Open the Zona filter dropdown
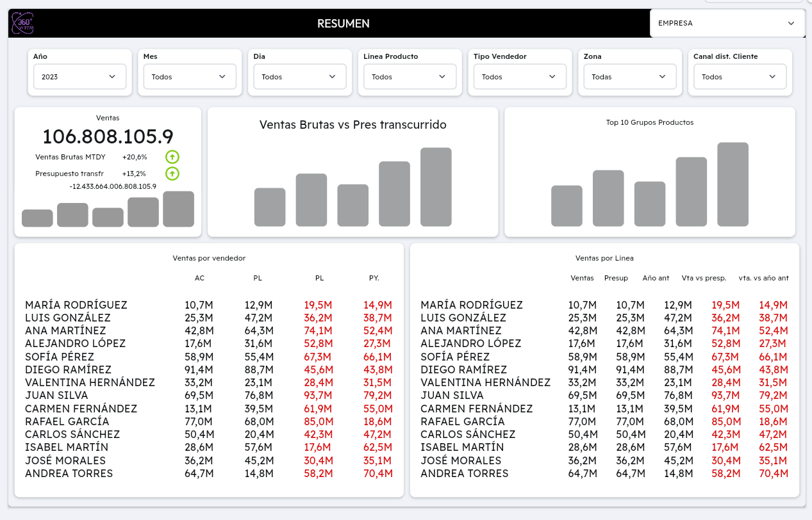812x520 pixels. [630, 77]
